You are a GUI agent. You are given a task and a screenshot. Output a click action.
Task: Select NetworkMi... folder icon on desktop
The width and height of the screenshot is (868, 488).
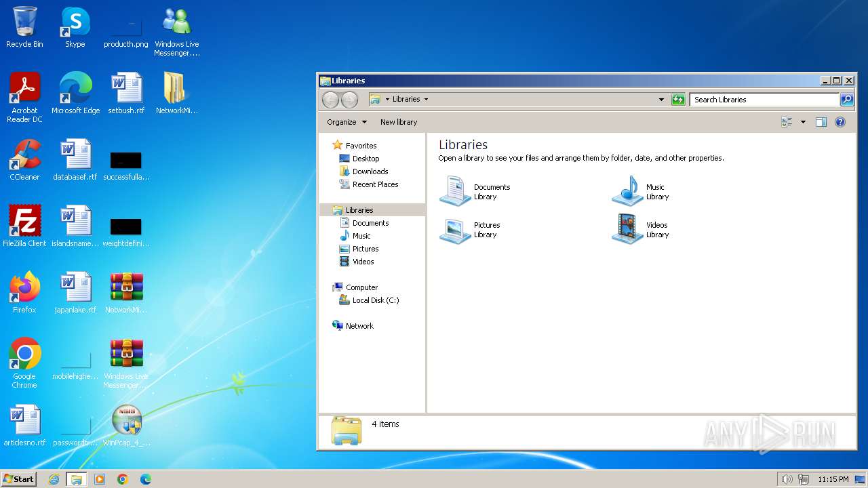pyautogui.click(x=177, y=94)
